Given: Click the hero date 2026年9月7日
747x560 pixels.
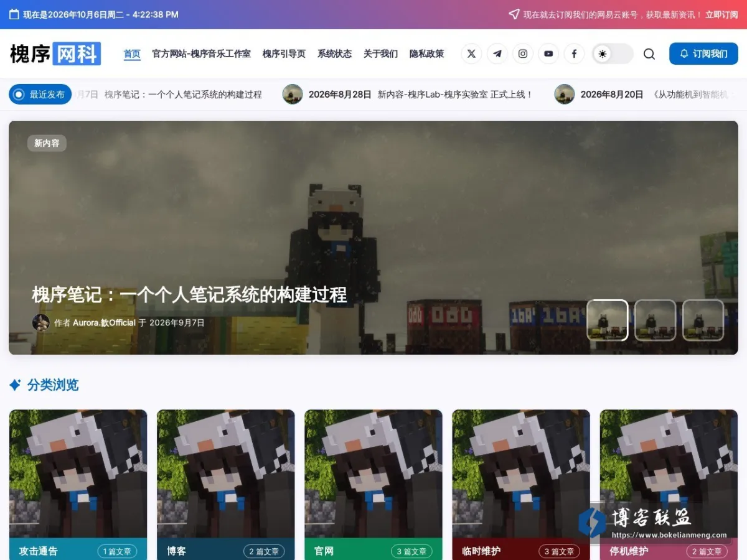Looking at the screenshot, I should pyautogui.click(x=177, y=322).
